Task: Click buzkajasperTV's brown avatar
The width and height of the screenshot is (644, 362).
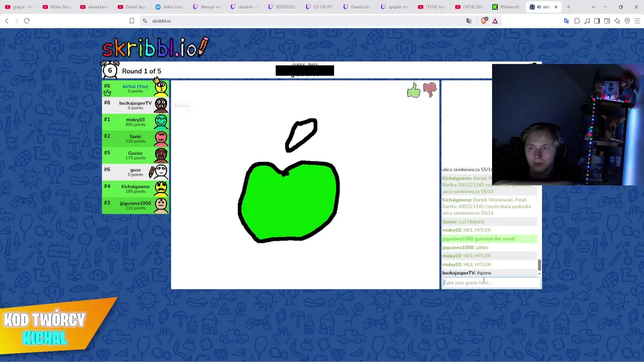Action: coord(161,105)
